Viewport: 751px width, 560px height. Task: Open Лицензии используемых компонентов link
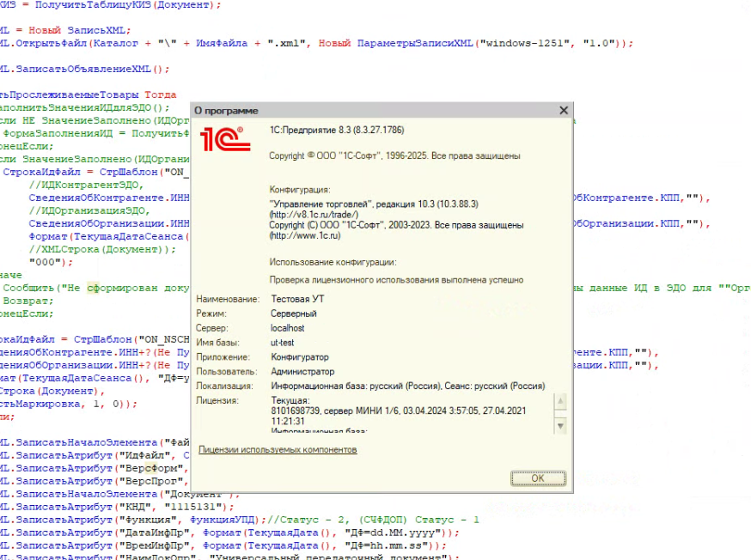(278, 449)
